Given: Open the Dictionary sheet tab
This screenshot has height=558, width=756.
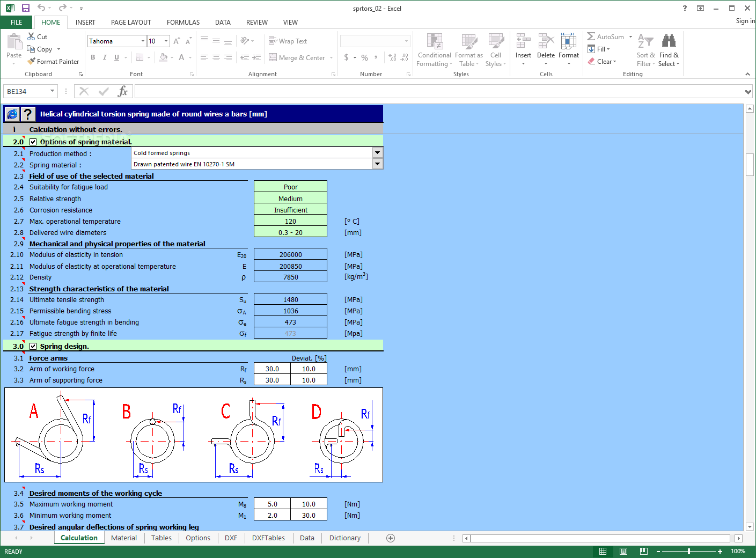Looking at the screenshot, I should coord(345,538).
